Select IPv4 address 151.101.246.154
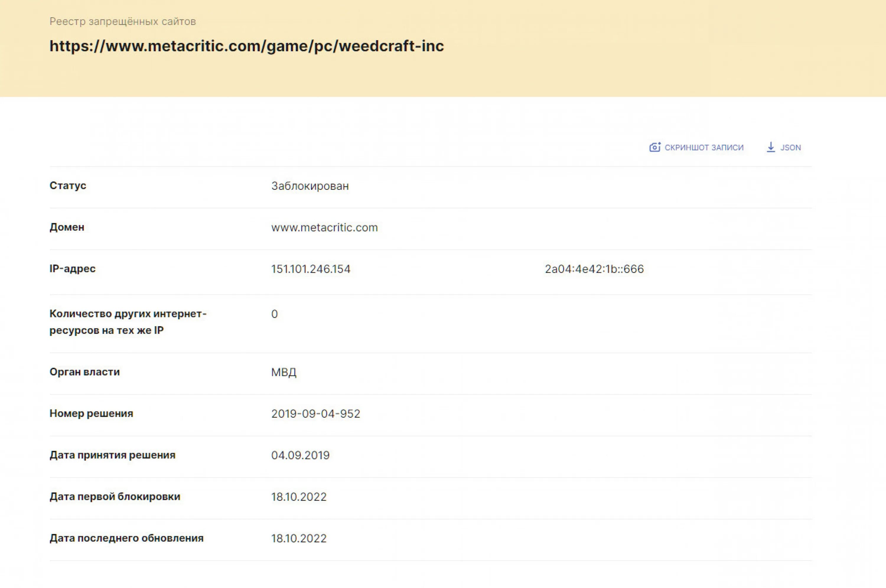 [310, 269]
